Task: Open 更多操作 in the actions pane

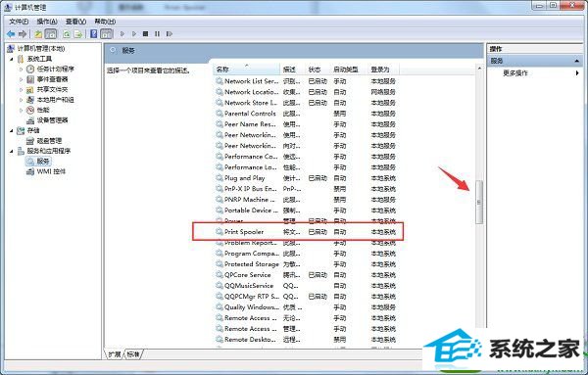Action: coord(515,73)
